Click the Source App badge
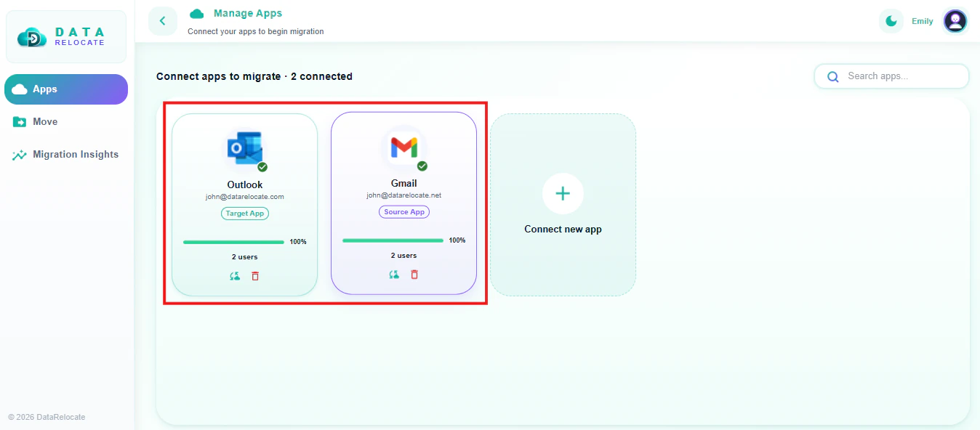 404,212
